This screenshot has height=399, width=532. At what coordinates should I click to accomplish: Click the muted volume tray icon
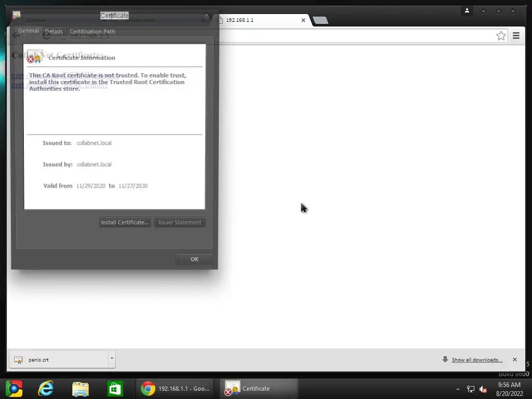(483, 389)
